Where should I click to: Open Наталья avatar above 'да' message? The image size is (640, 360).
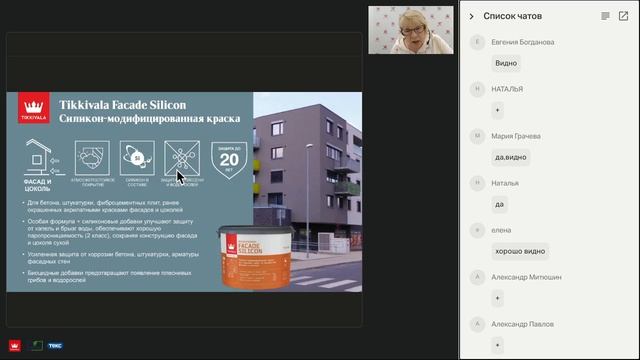[477, 183]
